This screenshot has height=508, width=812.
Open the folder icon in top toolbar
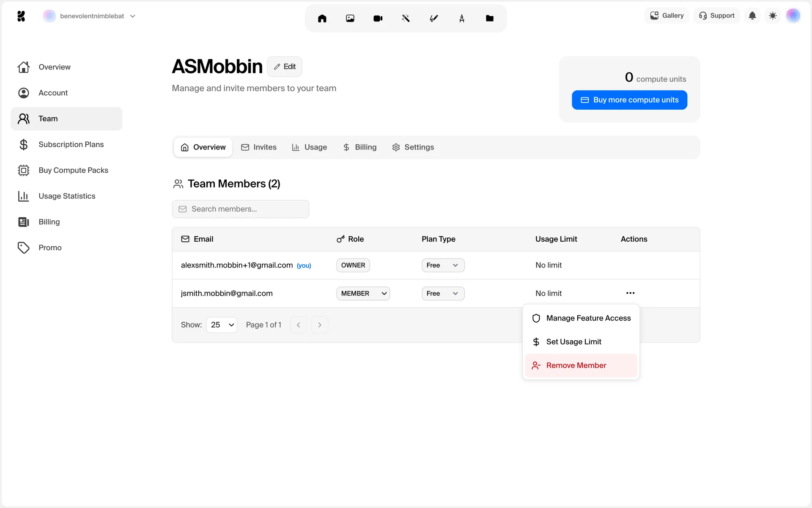point(489,18)
